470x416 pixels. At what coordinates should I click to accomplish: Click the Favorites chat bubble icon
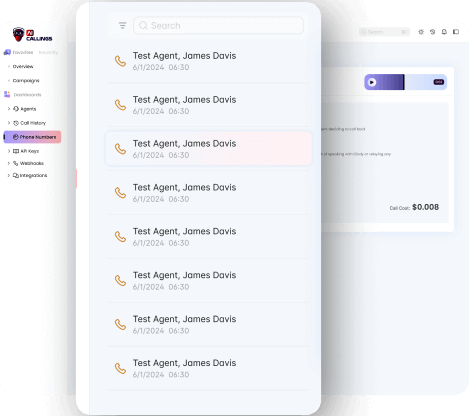pyautogui.click(x=7, y=52)
